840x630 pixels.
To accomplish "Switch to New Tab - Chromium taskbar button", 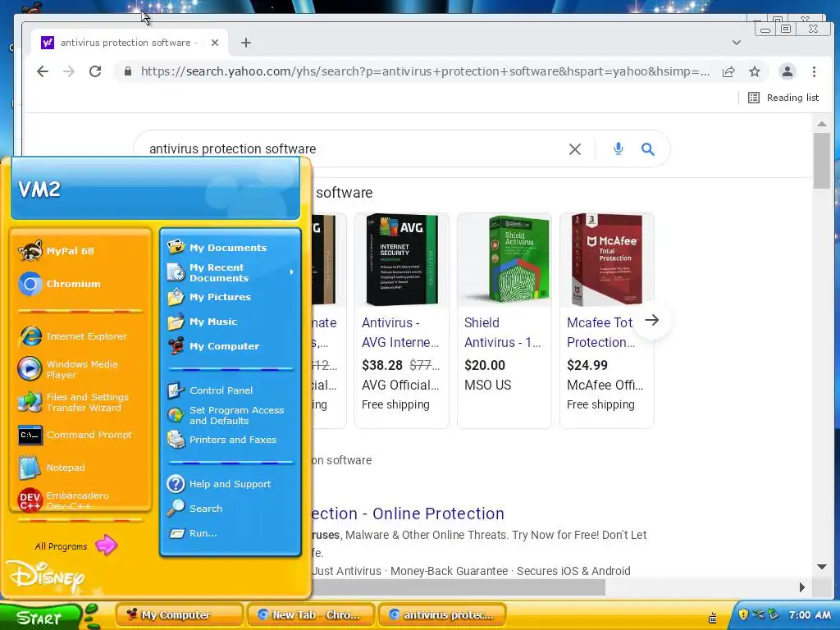I will (x=311, y=615).
